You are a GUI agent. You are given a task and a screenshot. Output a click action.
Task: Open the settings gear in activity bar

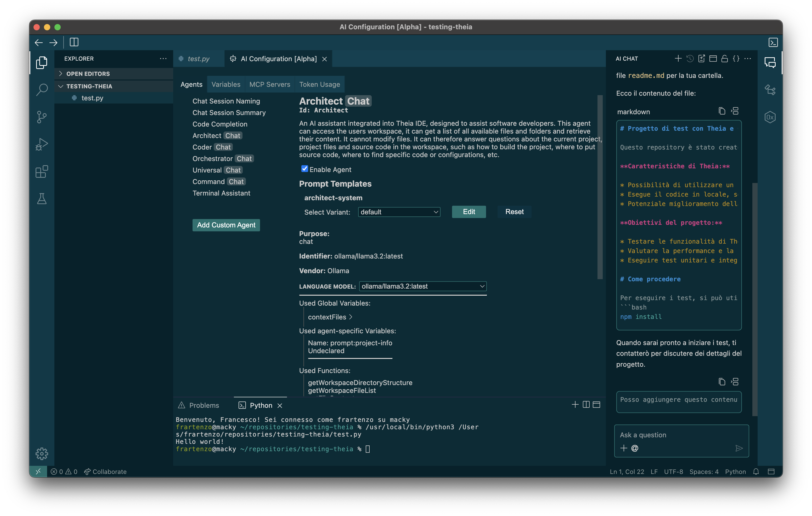(42, 454)
